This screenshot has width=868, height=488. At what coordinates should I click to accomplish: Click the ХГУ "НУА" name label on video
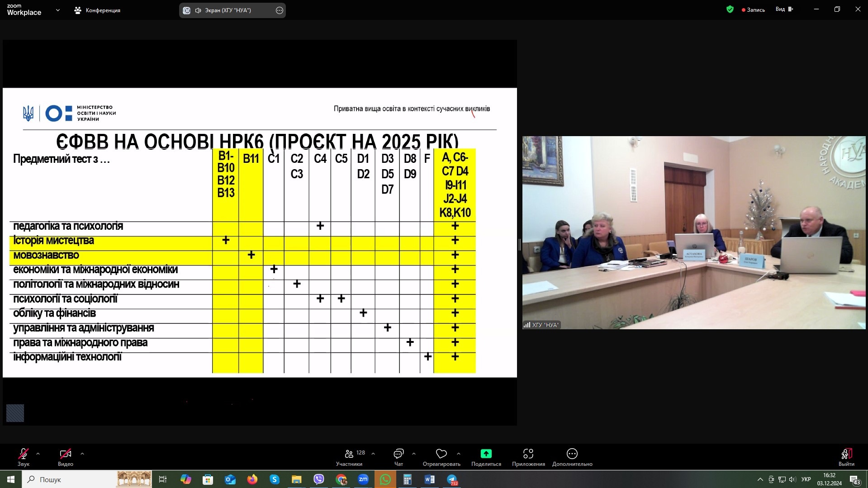(541, 325)
